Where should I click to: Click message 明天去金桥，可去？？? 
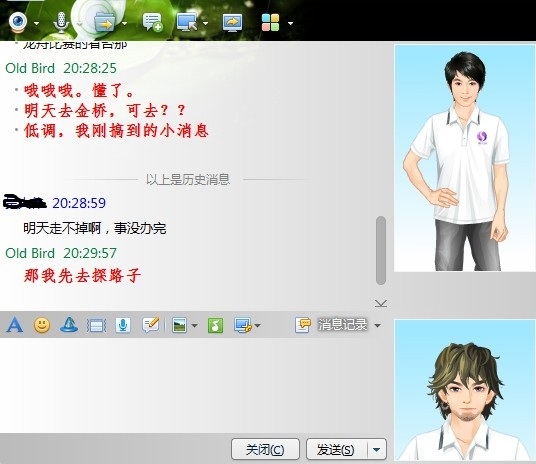(105, 110)
